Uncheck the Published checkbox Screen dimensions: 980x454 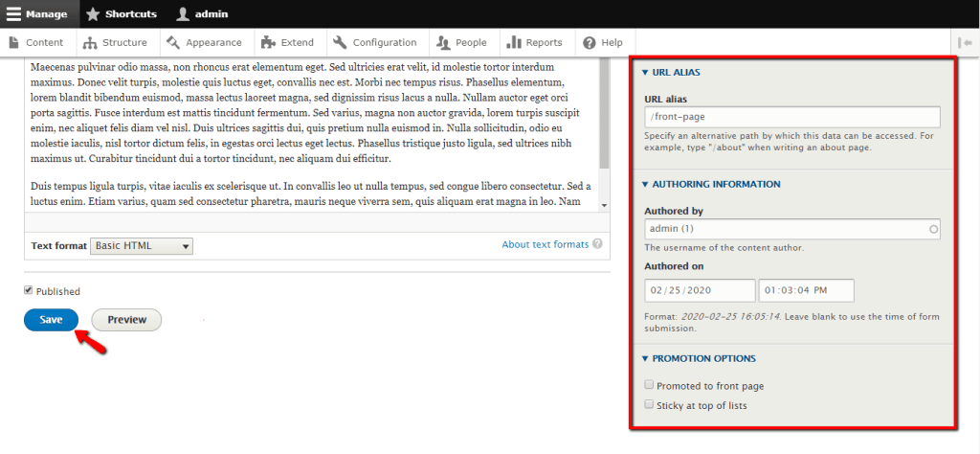click(28, 291)
